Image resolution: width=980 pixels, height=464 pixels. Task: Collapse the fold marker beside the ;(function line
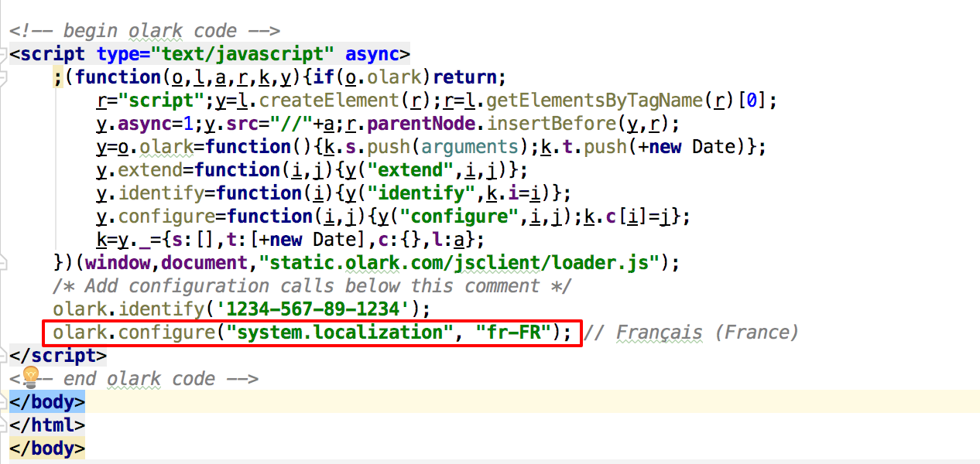[3, 77]
